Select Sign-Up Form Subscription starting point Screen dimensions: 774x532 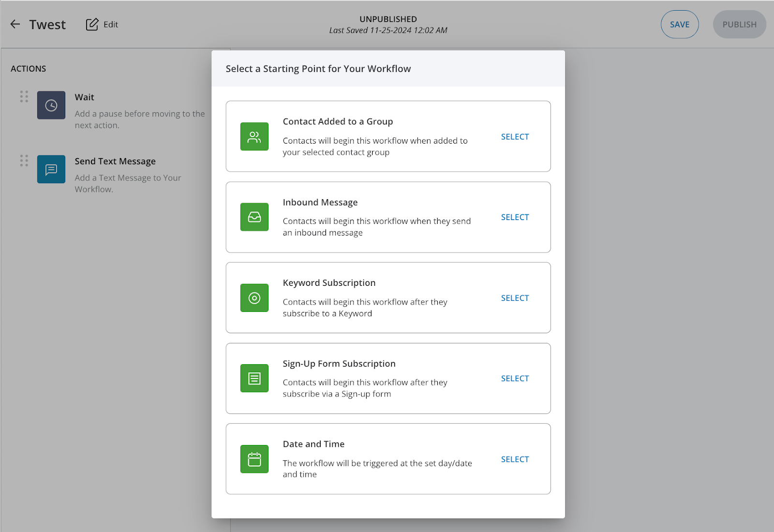coord(515,378)
